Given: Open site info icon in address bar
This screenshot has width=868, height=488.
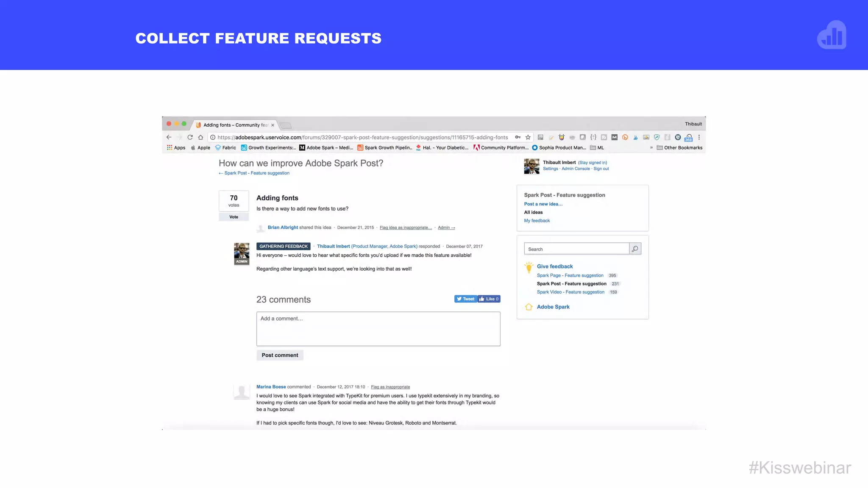Looking at the screenshot, I should coord(213,137).
